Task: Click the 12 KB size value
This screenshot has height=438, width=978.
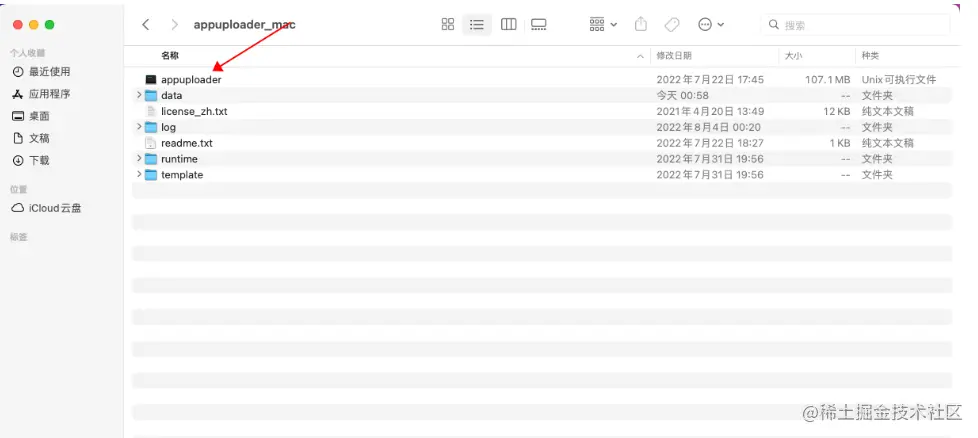Action: [x=835, y=111]
